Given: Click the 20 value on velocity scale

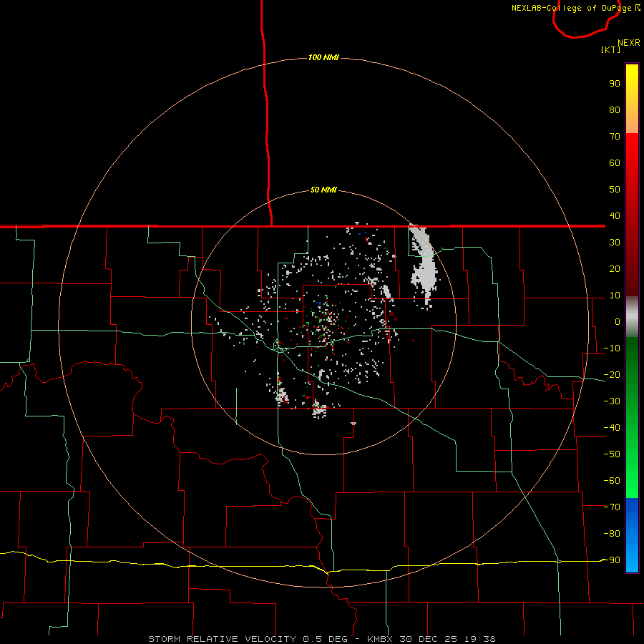Looking at the screenshot, I should point(615,268).
